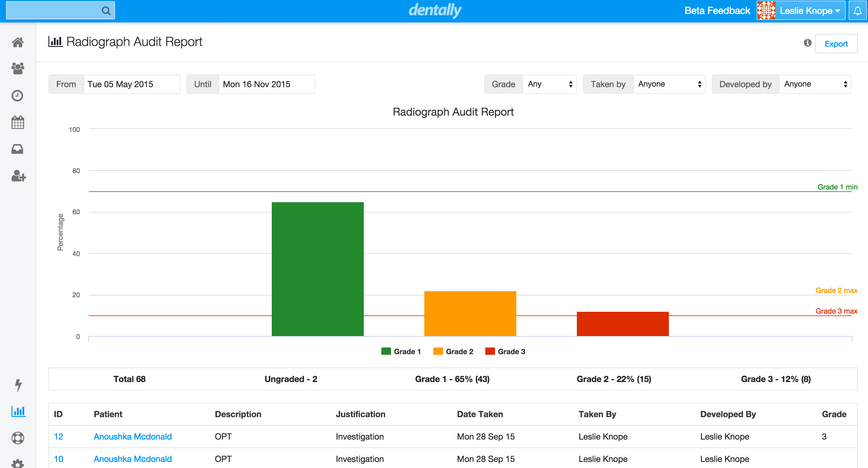Screen dimensions: 868x468
Task: Click the info icon beside Export
Action: tap(807, 43)
